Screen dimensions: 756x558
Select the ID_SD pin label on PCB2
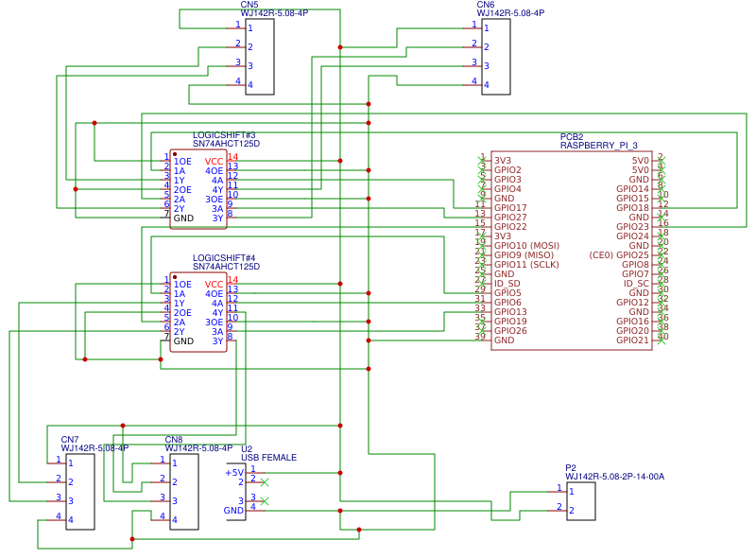tap(506, 282)
